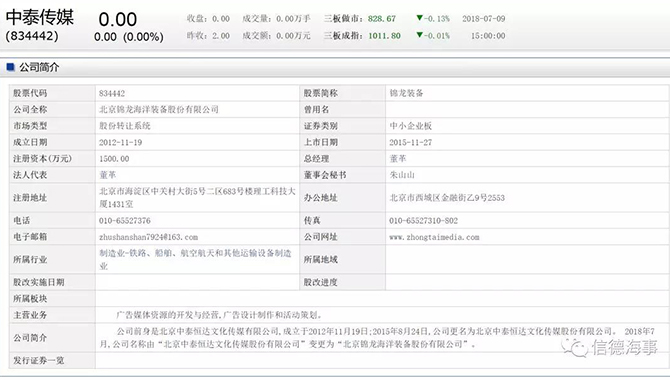
Task: Click the founding date 2012-11-19
Action: tap(120, 142)
